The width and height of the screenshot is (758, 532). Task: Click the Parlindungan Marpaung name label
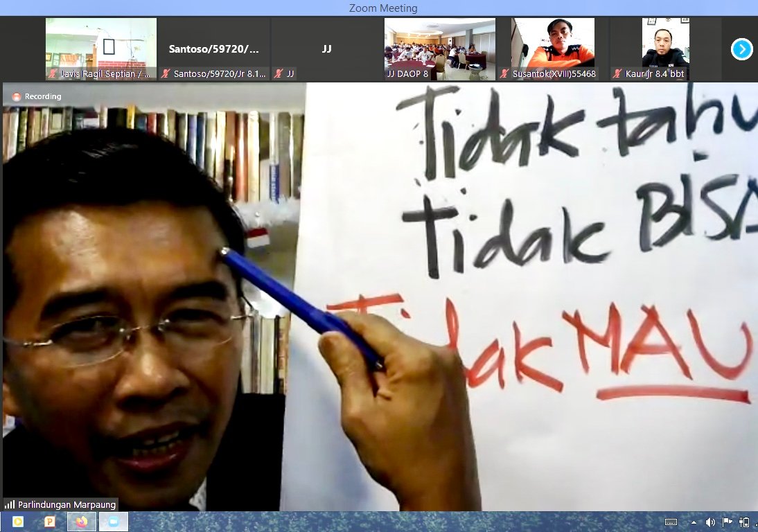coord(67,504)
